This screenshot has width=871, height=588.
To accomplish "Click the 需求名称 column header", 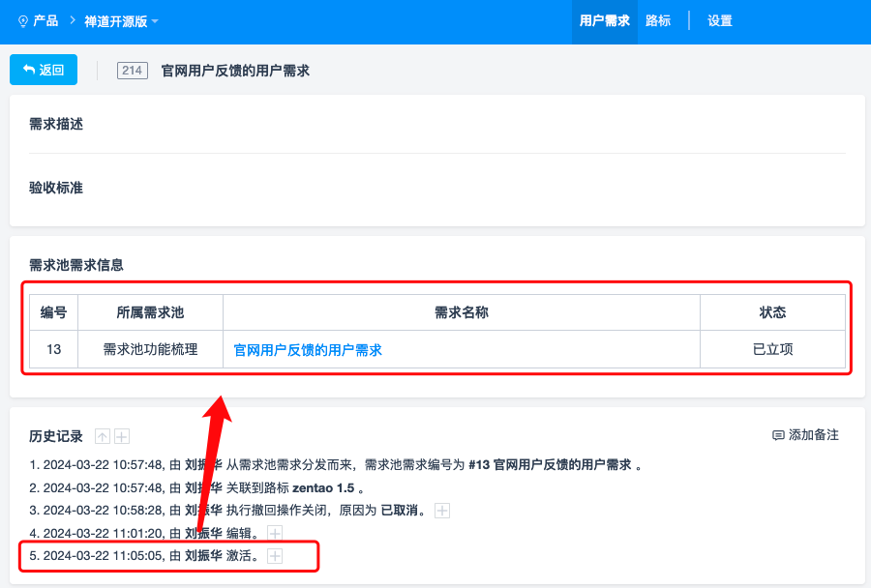I will [462, 312].
